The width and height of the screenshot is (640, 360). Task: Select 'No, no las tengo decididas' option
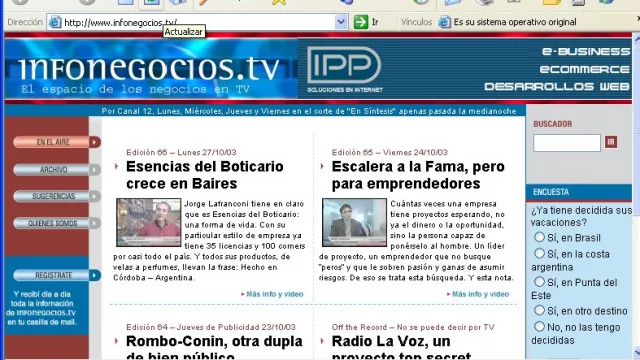click(540, 327)
